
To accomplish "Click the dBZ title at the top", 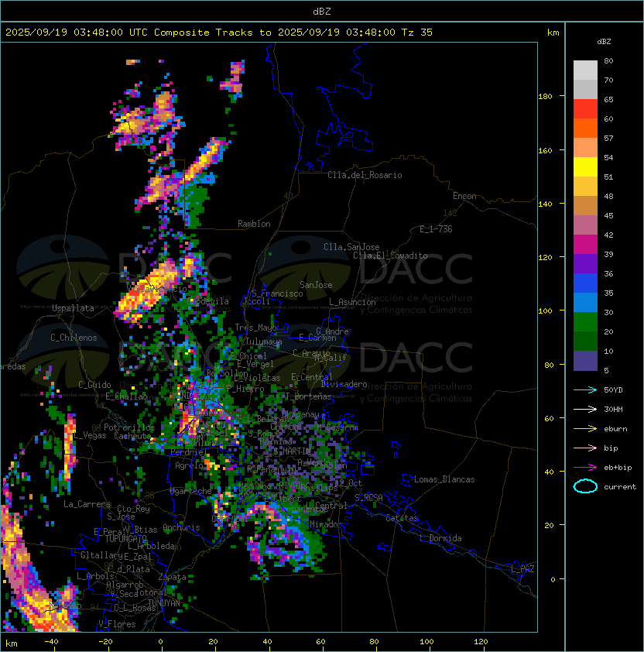I will coord(322,11).
